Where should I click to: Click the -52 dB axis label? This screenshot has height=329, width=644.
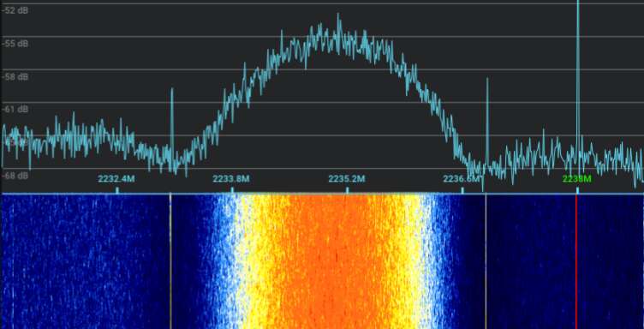click(15, 10)
